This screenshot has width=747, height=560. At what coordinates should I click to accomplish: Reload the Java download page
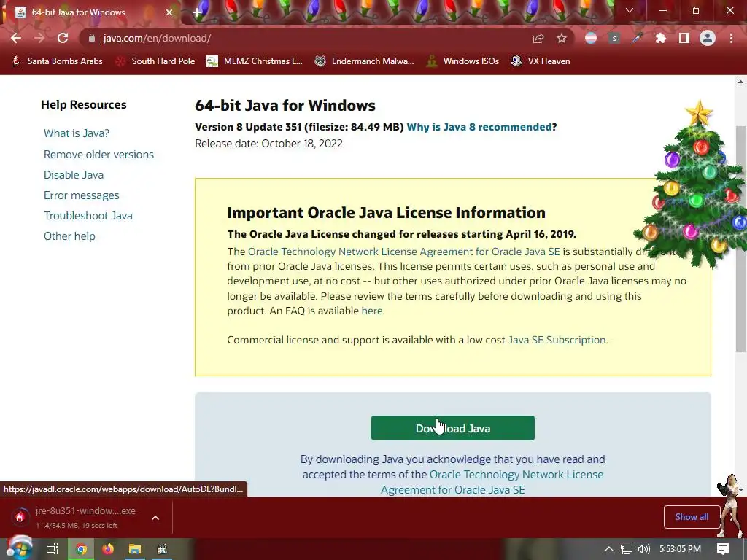[63, 38]
